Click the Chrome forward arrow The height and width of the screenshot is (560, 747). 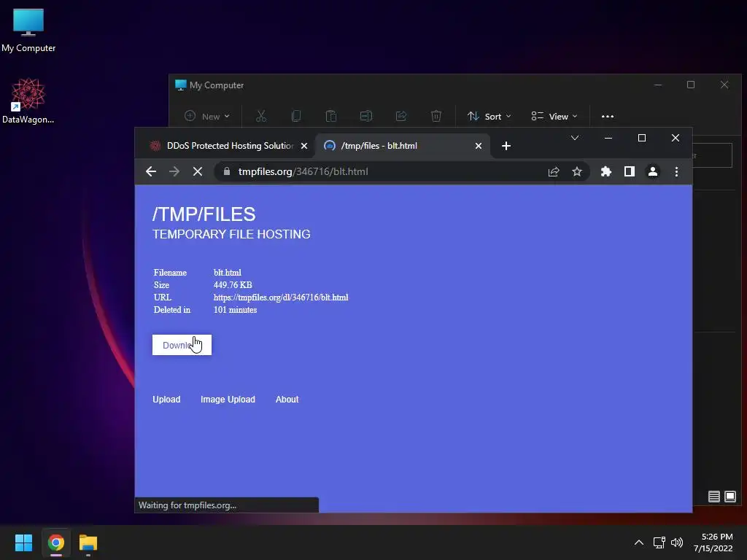coord(174,171)
